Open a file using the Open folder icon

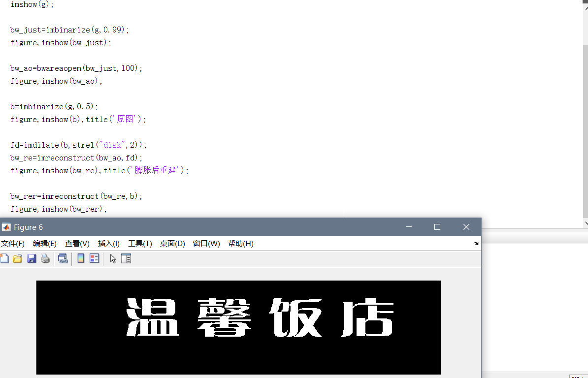(x=17, y=258)
